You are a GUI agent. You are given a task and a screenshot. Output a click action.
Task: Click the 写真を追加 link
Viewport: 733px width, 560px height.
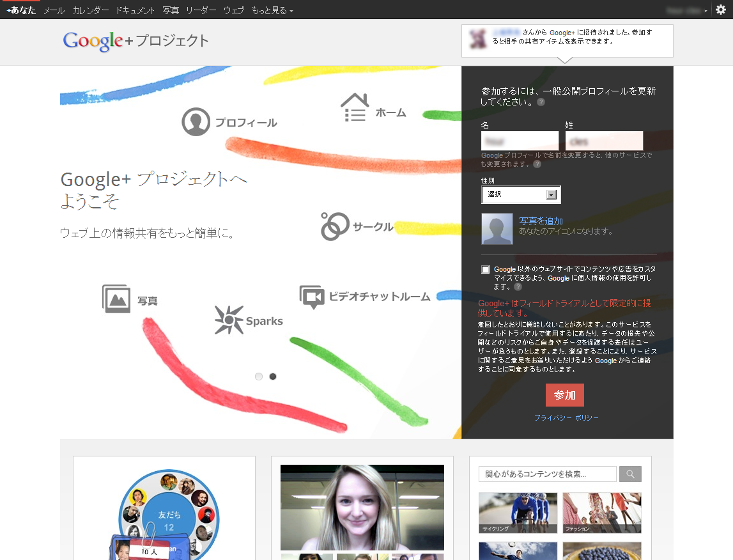click(x=541, y=221)
